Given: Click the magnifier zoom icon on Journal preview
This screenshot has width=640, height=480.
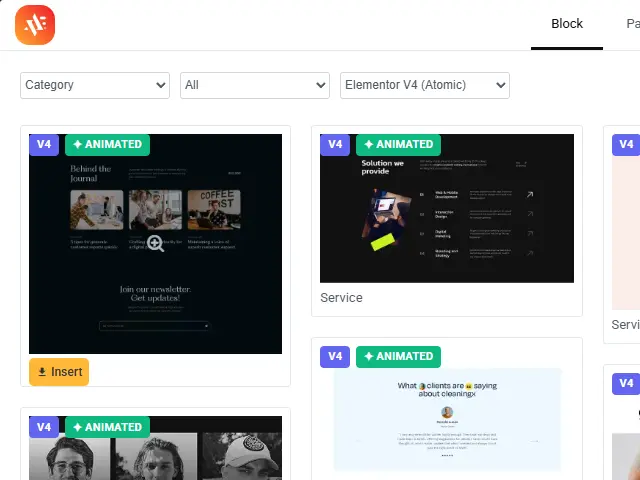Looking at the screenshot, I should [156, 244].
